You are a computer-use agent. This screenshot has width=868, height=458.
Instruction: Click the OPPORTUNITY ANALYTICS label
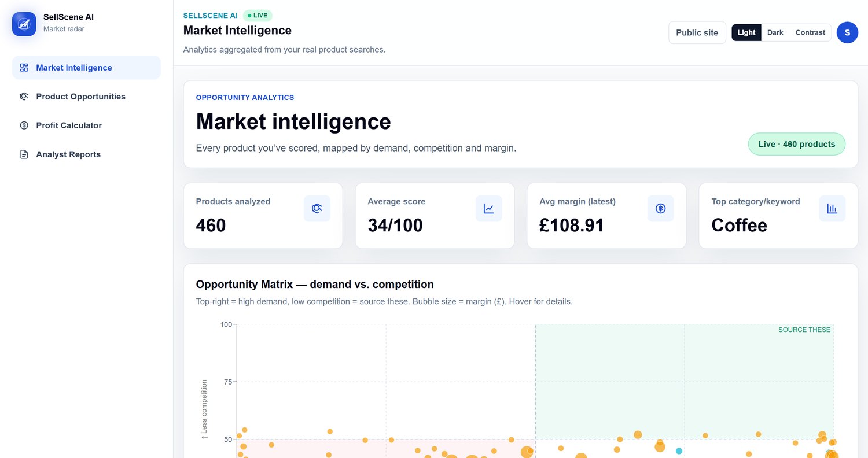pos(245,98)
